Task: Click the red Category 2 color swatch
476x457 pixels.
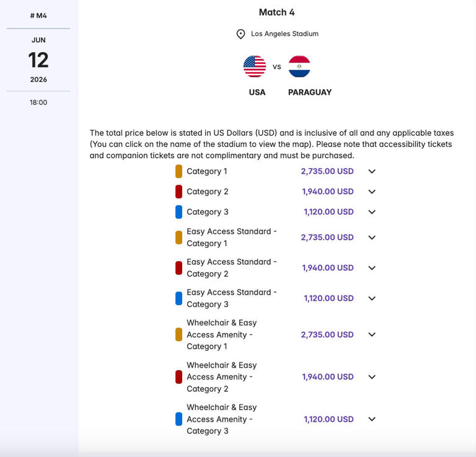Action: click(178, 192)
